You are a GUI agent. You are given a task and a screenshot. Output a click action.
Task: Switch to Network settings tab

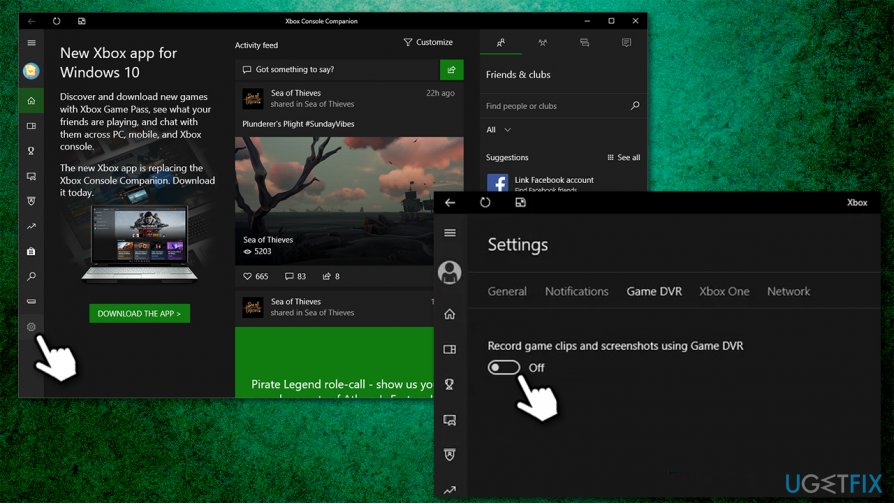click(x=789, y=291)
